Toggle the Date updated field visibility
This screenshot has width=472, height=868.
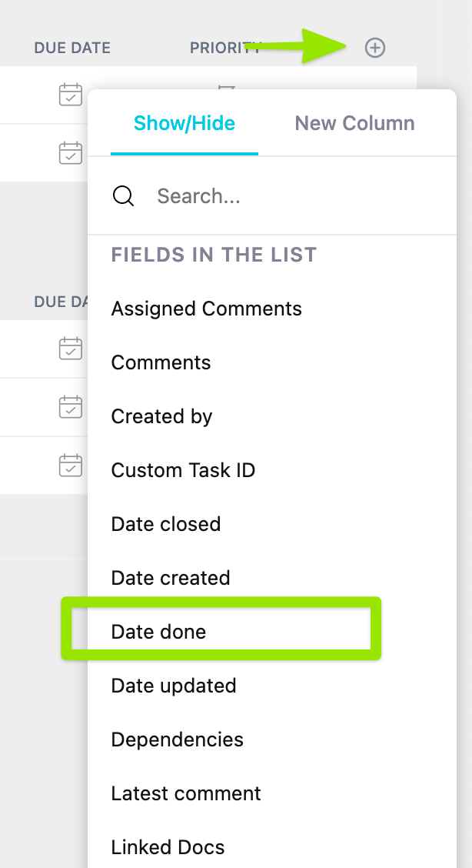pos(174,685)
